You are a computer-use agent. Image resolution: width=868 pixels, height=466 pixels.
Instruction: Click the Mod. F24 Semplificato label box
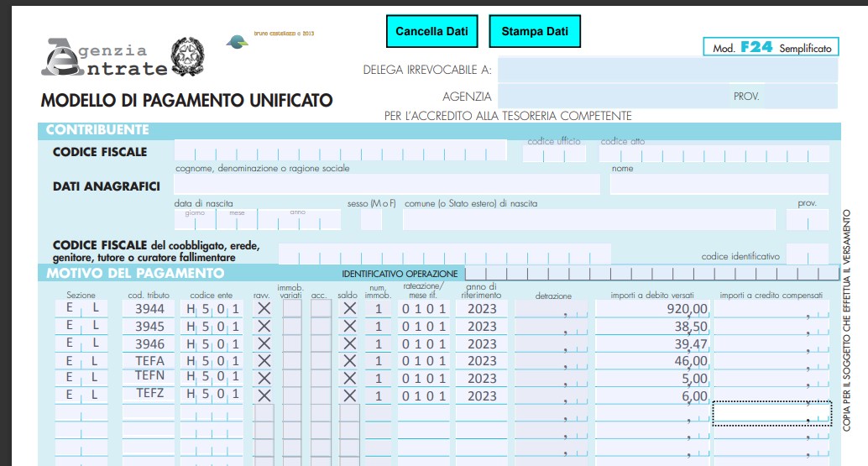point(770,48)
